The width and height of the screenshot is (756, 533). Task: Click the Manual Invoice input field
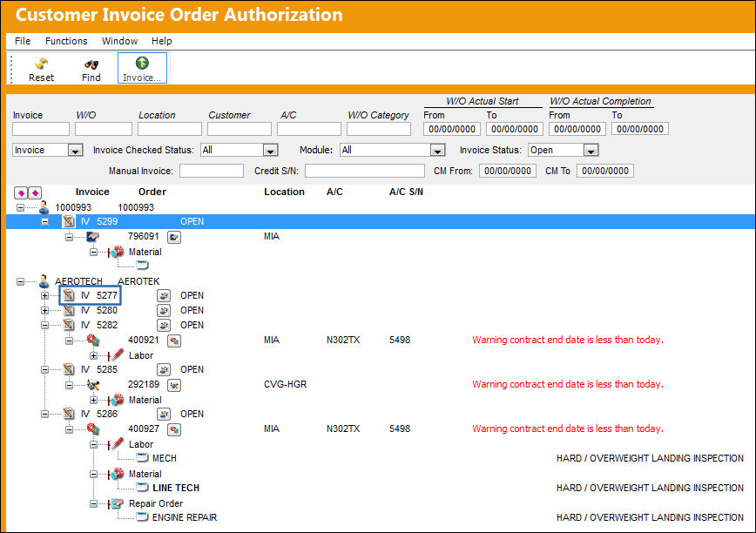coord(212,171)
